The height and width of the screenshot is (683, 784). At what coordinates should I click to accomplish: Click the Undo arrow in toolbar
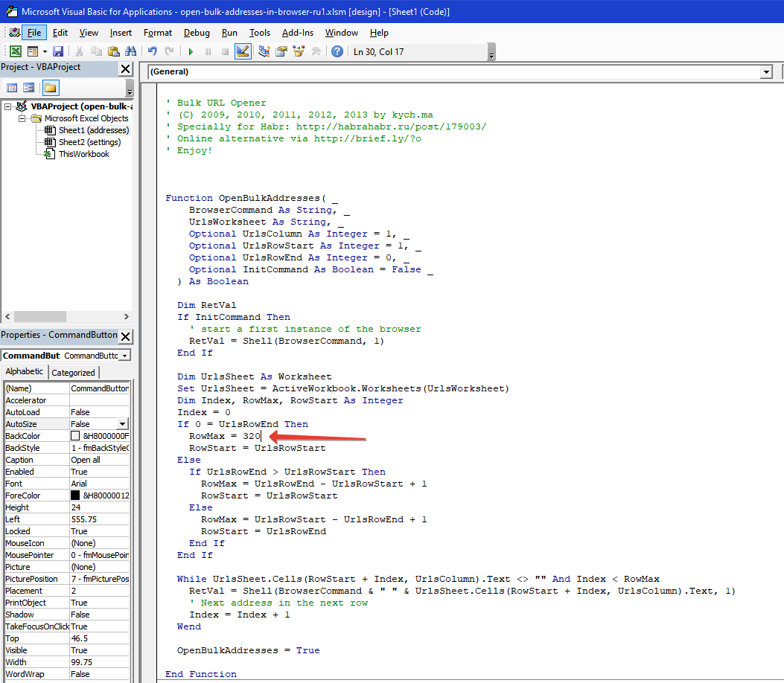pyautogui.click(x=153, y=51)
